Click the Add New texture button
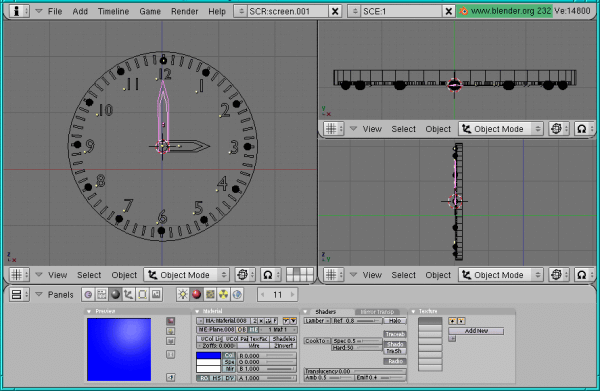The width and height of the screenshot is (600, 391). click(476, 331)
